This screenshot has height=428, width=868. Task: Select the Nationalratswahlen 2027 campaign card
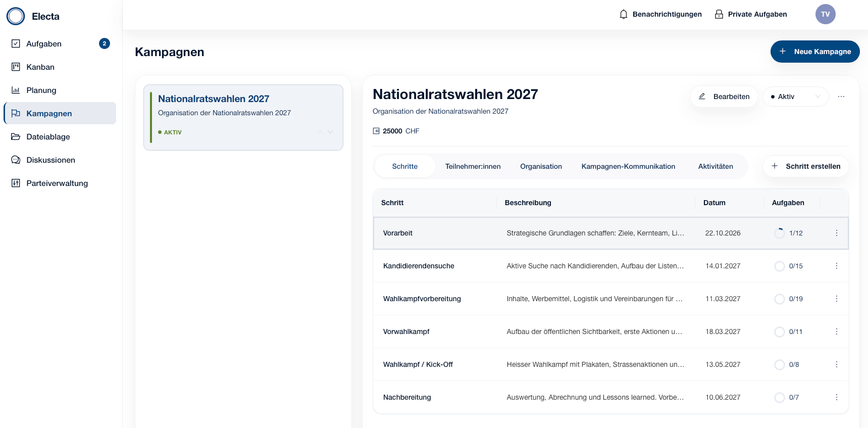[243, 117]
